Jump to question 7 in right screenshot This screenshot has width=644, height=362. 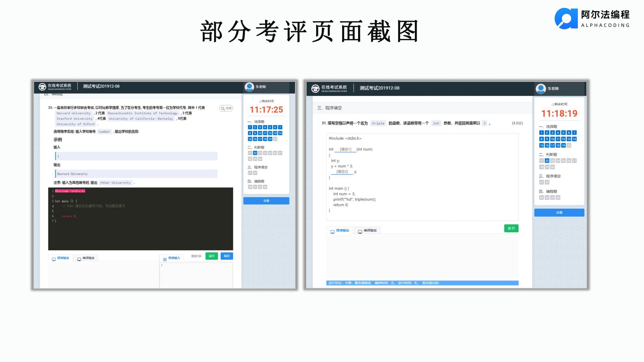point(575,133)
